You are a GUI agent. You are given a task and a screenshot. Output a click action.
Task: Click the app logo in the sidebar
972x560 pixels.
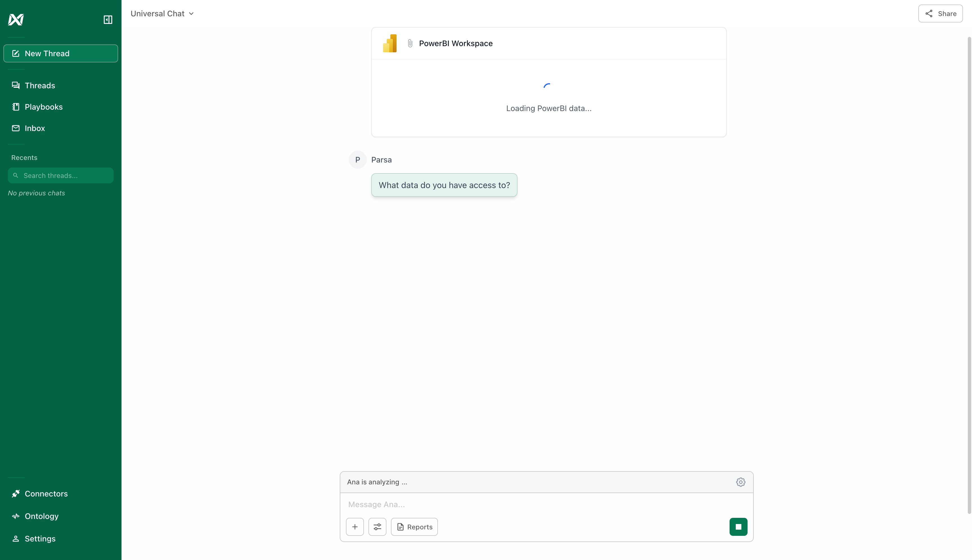(x=16, y=20)
